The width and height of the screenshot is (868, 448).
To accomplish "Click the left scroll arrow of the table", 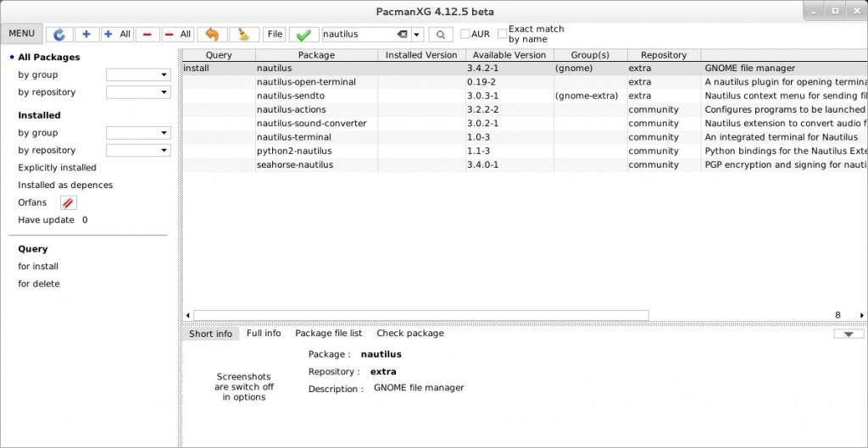I will pos(187,315).
